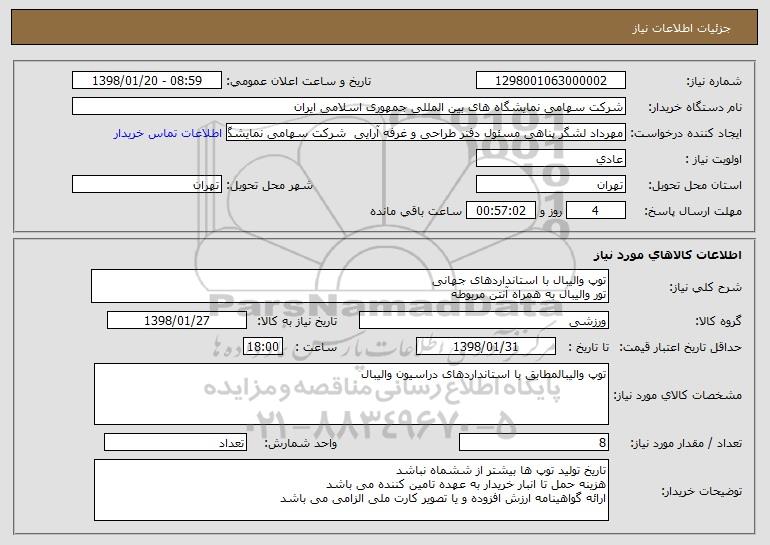The height and width of the screenshot is (545, 770).
Task: Click the گروه کالا label
Action: coord(719,322)
